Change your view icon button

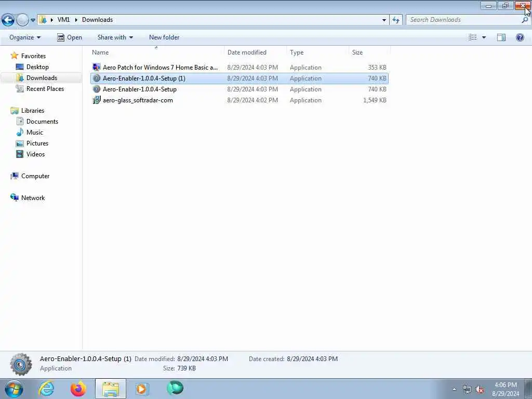click(x=473, y=37)
